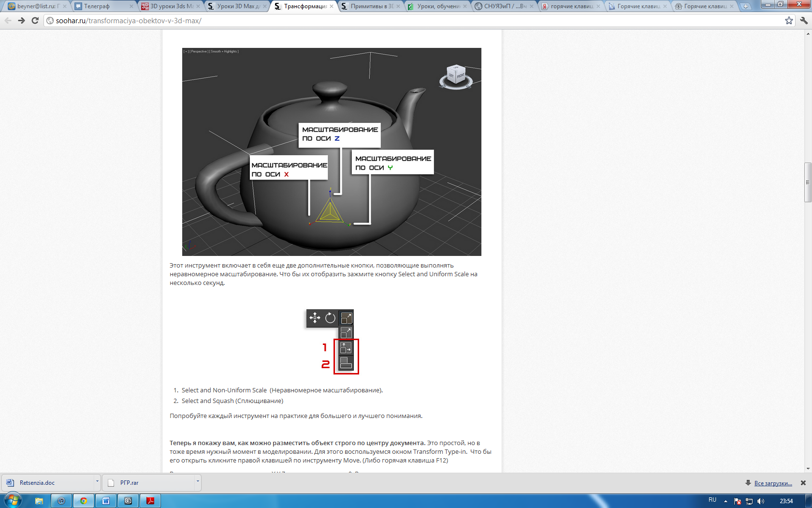Click the text Select and Non-Uniform Scale
The image size is (812, 508).
point(224,390)
